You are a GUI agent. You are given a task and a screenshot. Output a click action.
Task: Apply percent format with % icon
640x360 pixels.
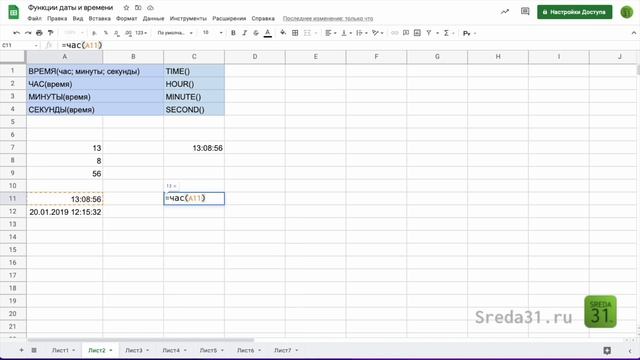pyautogui.click(x=106, y=33)
